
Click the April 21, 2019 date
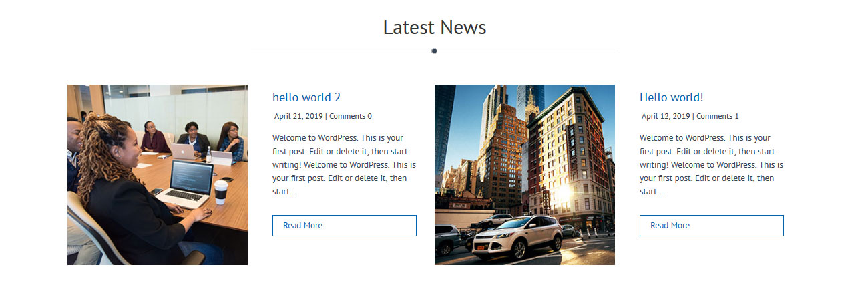298,116
